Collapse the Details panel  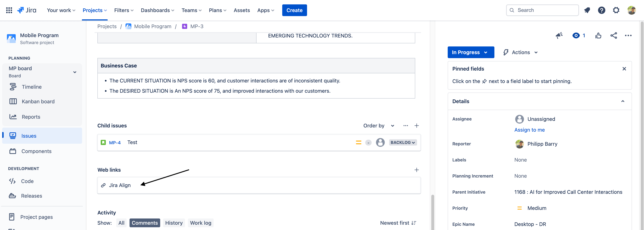[x=623, y=101]
